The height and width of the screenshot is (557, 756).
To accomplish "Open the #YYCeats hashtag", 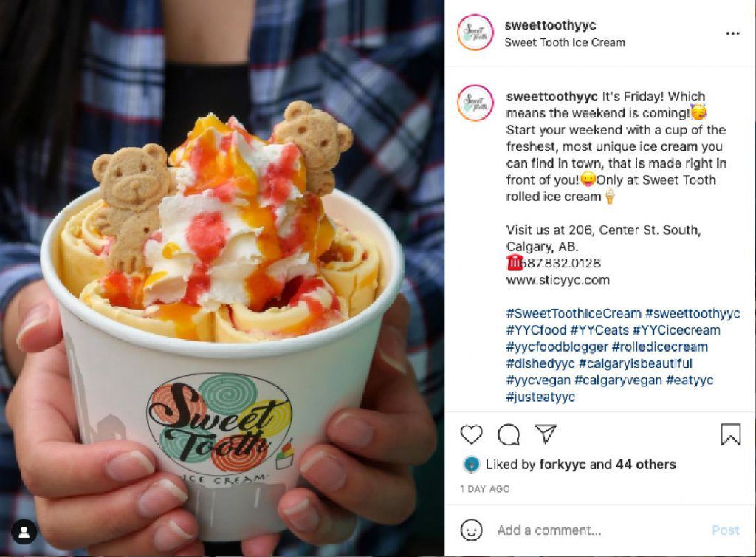I will 599,330.
